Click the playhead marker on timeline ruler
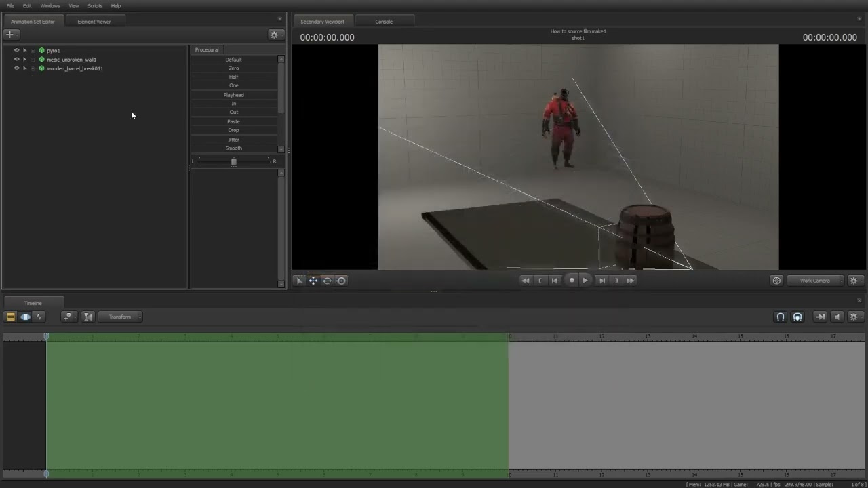The height and width of the screenshot is (488, 868). (x=46, y=336)
